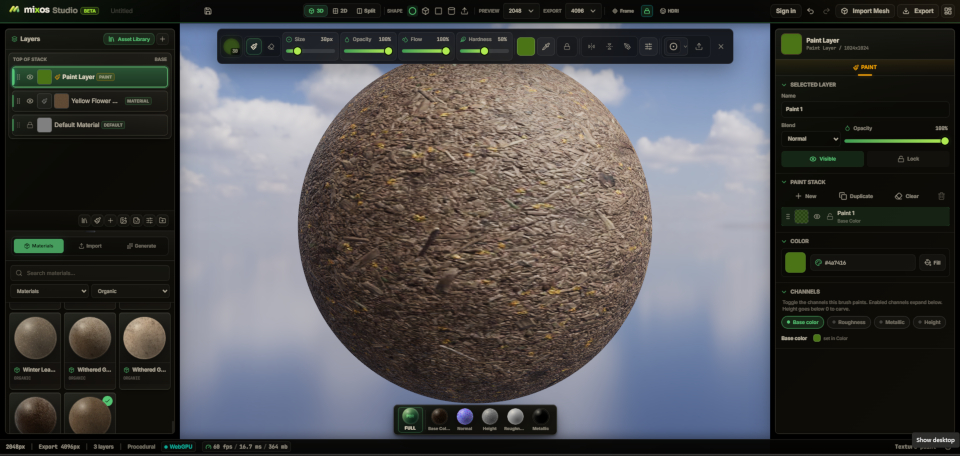Select the eraser tool in brush toolbar
Image resolution: width=960 pixels, height=456 pixels.
(271, 47)
